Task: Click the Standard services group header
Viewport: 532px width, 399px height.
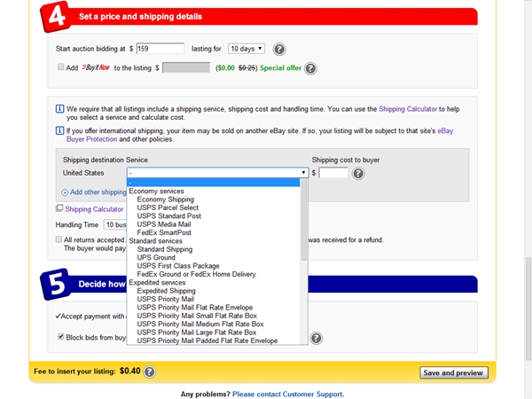Action: (156, 241)
